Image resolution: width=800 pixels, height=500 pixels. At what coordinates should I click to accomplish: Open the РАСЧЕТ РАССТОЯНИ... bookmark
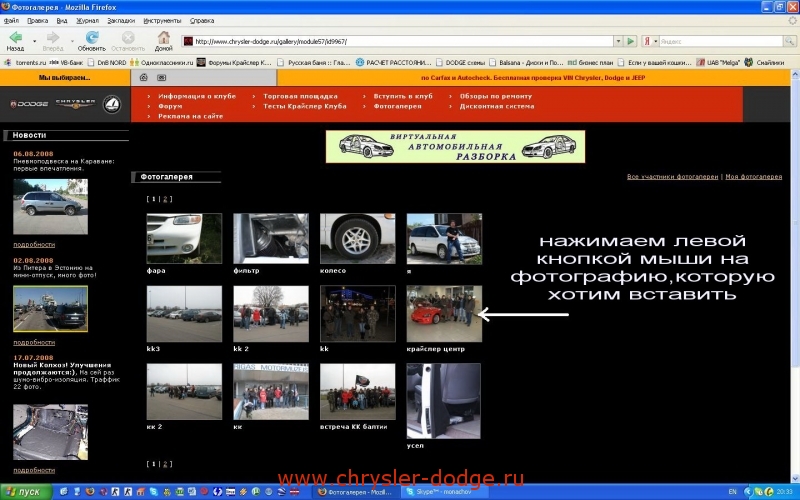point(393,62)
